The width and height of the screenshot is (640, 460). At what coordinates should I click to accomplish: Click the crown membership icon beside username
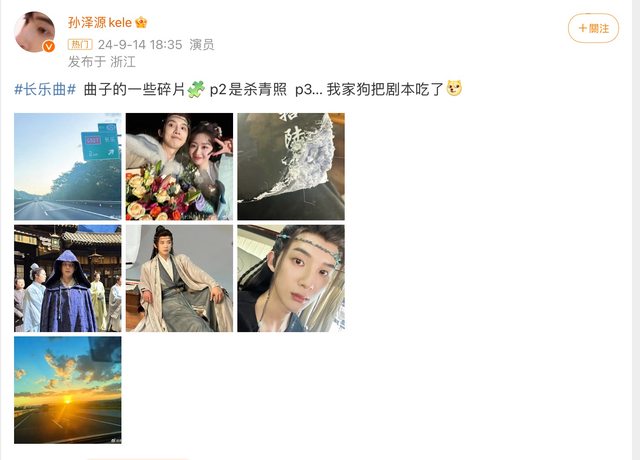coord(141,22)
